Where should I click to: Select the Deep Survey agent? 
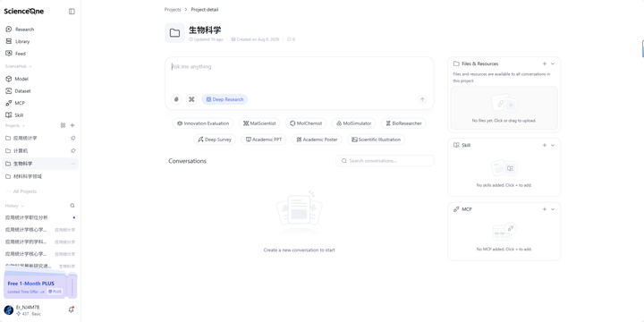[215, 140]
